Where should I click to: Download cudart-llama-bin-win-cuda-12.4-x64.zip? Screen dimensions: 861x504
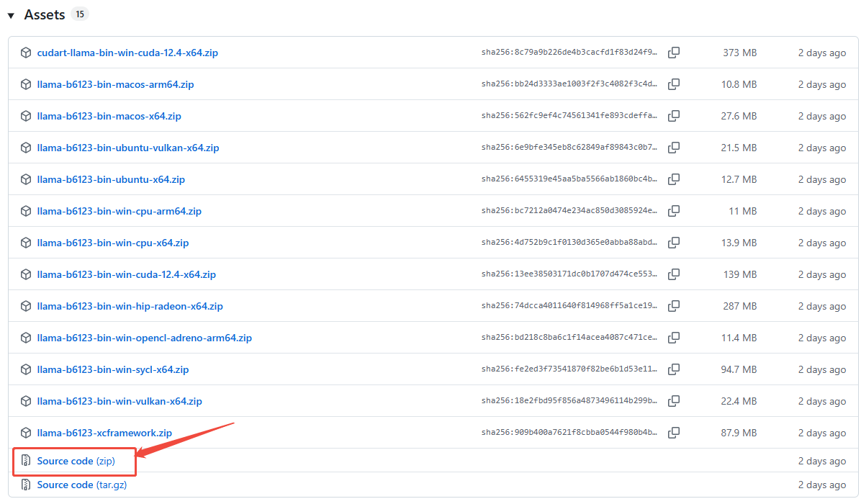click(127, 53)
